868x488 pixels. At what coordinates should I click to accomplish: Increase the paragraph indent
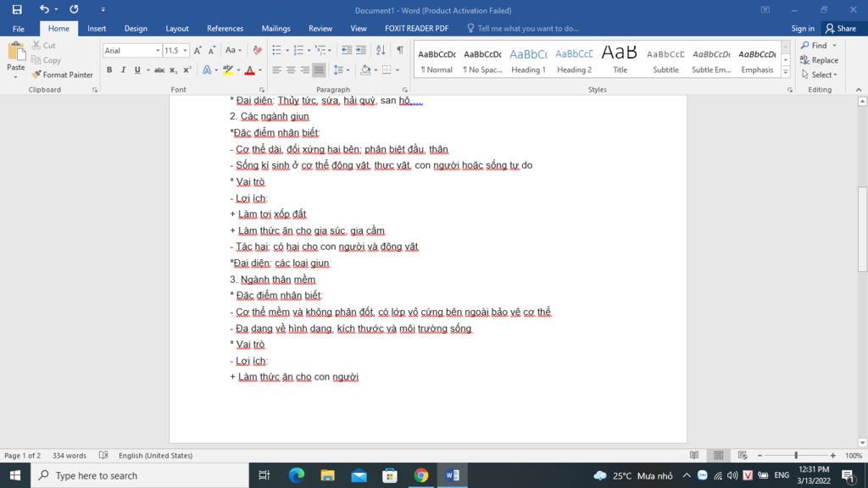[x=361, y=50]
